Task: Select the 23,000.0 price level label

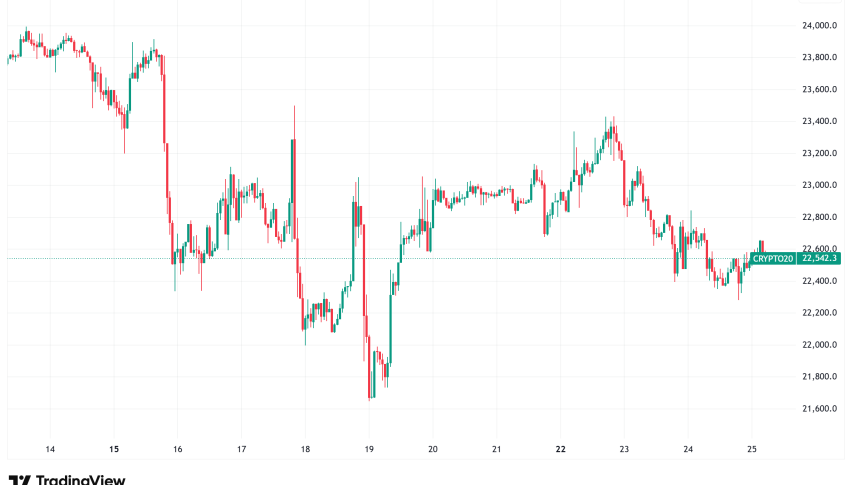Action: pos(819,185)
